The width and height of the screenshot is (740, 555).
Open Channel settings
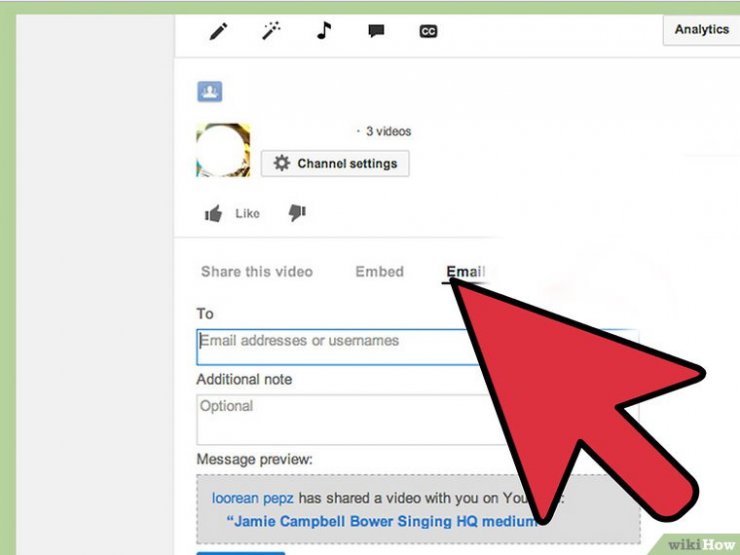[335, 164]
